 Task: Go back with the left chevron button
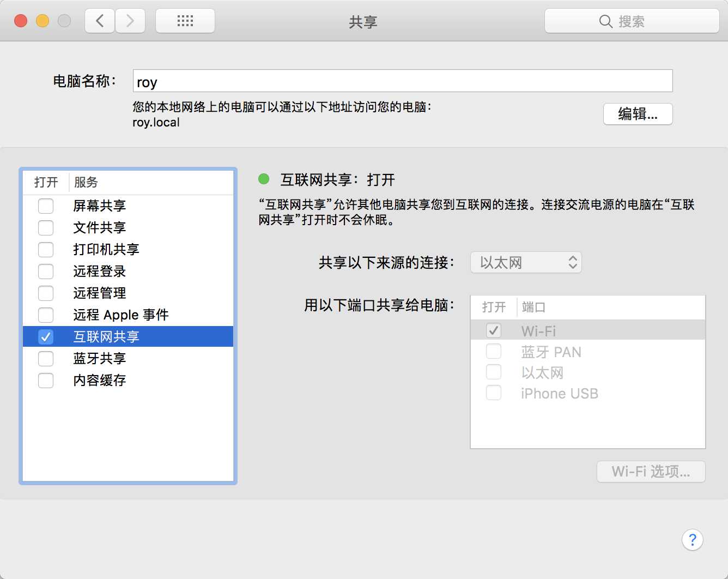(x=100, y=21)
